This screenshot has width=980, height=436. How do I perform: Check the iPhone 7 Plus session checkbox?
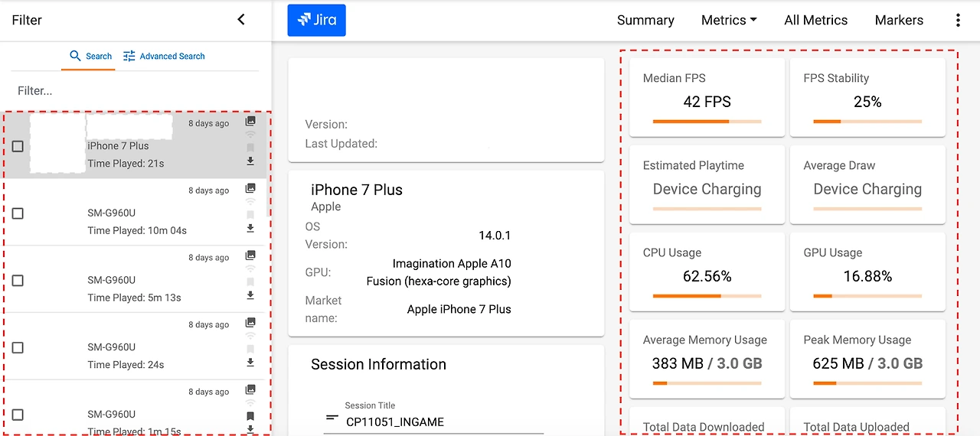18,146
